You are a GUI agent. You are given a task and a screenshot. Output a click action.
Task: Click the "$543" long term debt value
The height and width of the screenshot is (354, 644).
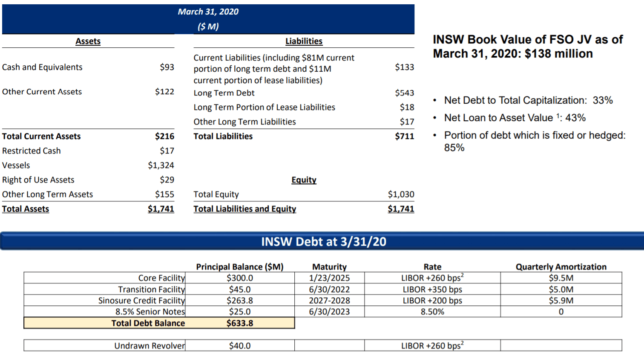pos(404,93)
